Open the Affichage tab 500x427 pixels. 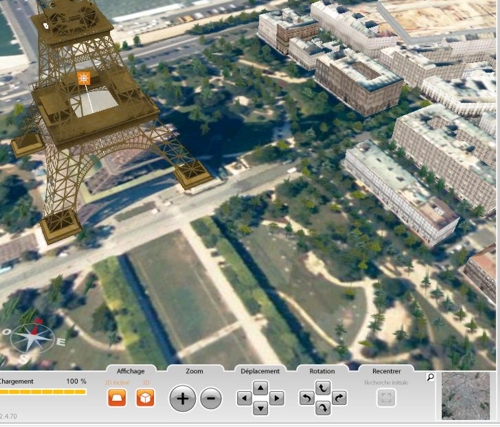coord(131,371)
